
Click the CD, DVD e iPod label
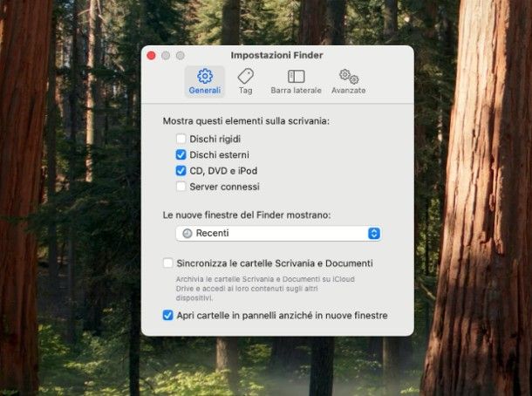223,171
